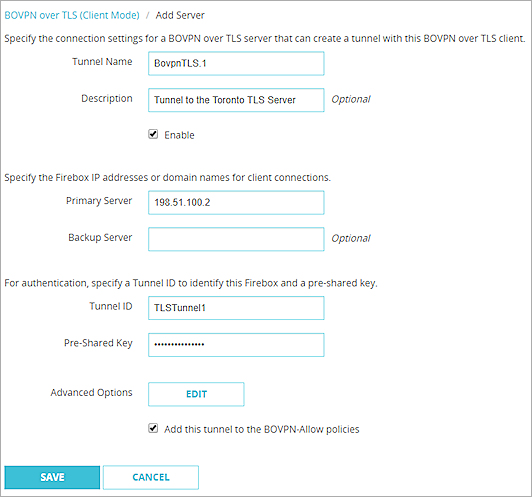Viewport: 532px width, 497px height.
Task: Click the Tunnel Name label
Action: (102, 62)
